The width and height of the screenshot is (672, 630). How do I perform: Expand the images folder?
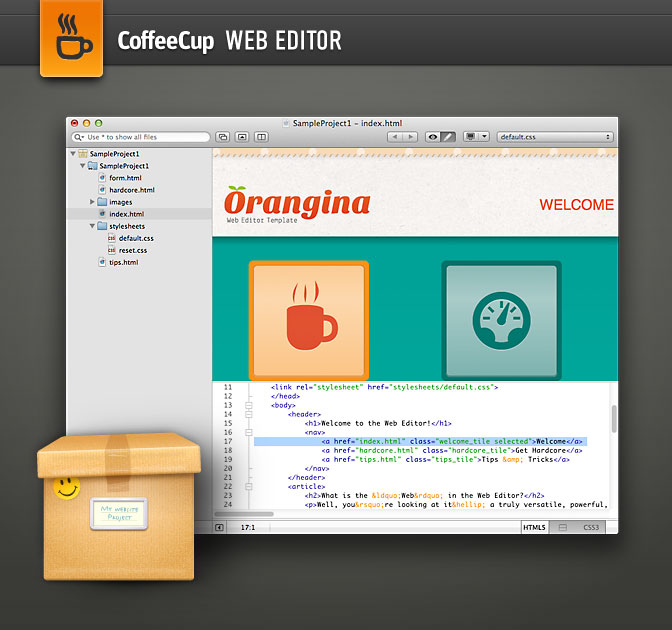click(x=92, y=201)
